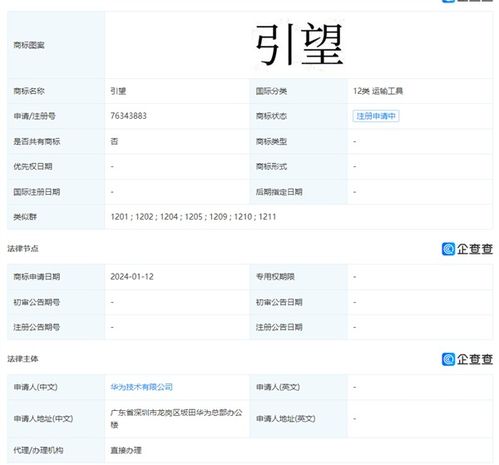
Task: Click the 注册公告期号 label
Action: [x=37, y=327]
